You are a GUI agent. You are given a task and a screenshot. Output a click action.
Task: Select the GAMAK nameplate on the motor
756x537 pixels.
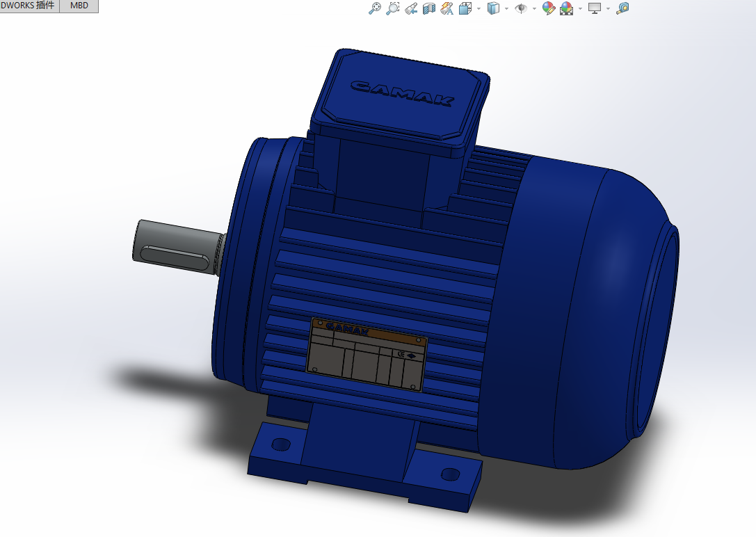(367, 355)
